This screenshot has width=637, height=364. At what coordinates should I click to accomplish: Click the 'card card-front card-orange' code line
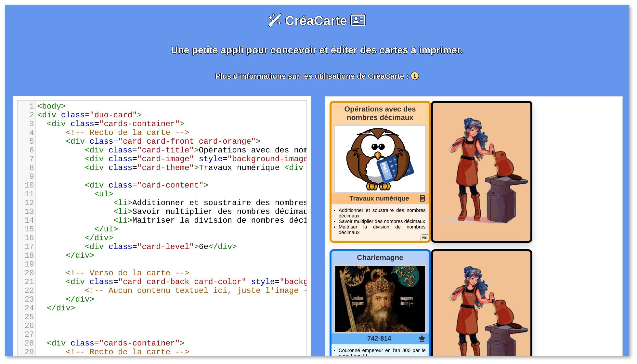[163, 141]
